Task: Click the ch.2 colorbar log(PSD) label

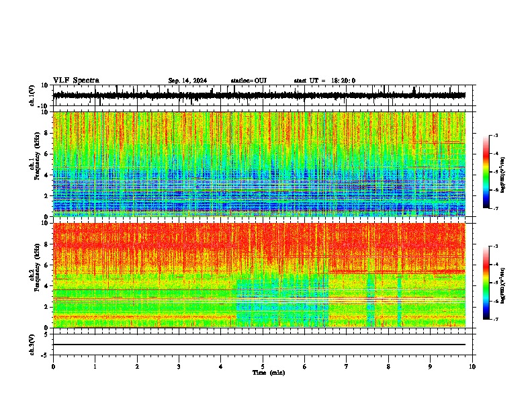Action: point(502,285)
